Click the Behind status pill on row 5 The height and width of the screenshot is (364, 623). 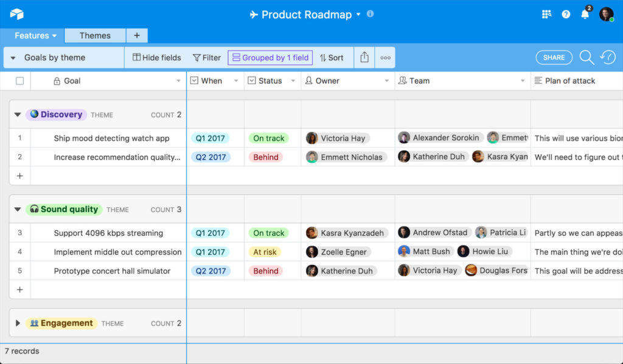(x=266, y=271)
